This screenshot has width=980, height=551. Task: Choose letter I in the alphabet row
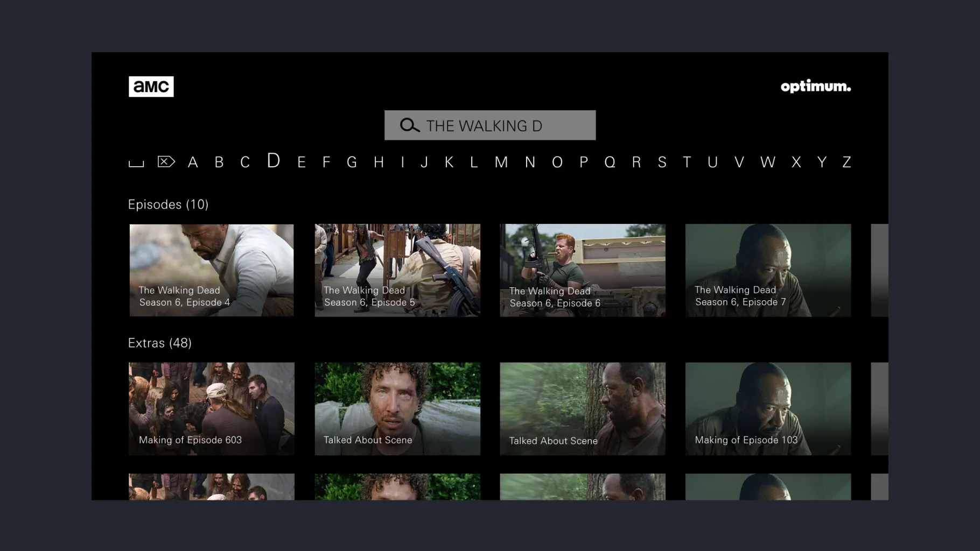[403, 162]
